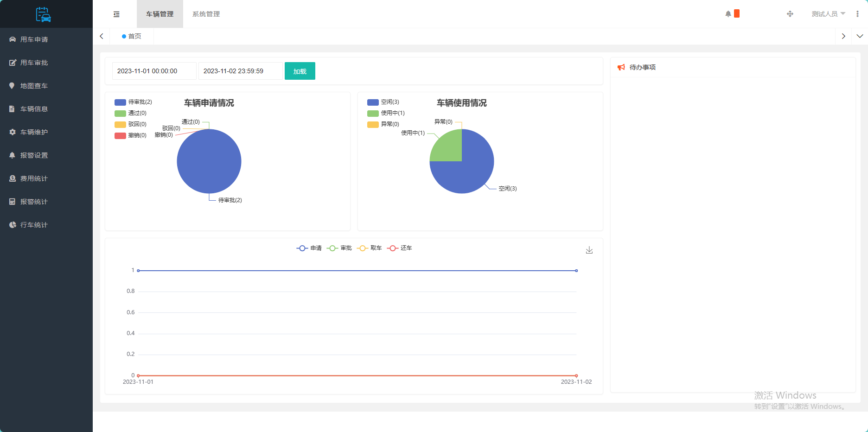Open the 车辆维护 sidebar menu
Image resolution: width=868 pixels, height=432 pixels.
(46, 132)
